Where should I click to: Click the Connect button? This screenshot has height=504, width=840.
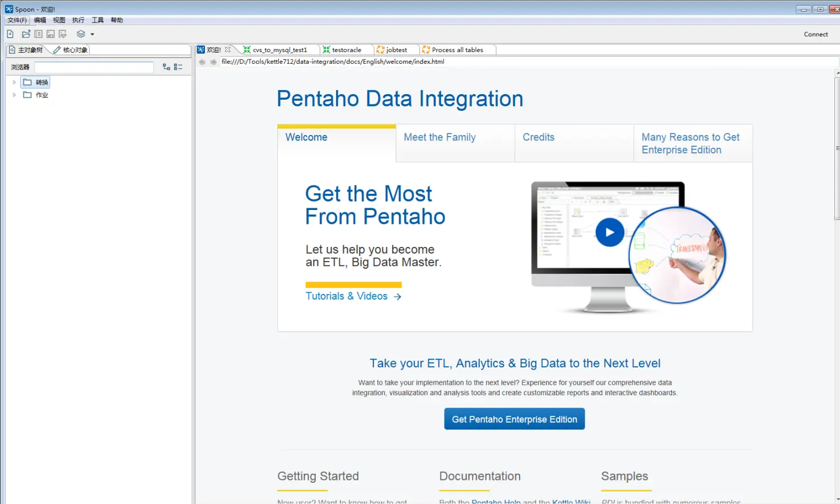pyautogui.click(x=815, y=34)
